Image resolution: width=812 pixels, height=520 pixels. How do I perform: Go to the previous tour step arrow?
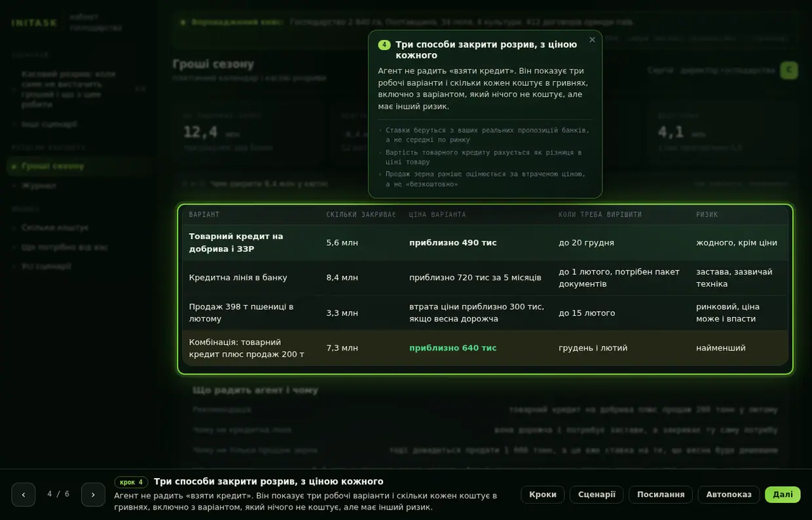[x=24, y=494]
